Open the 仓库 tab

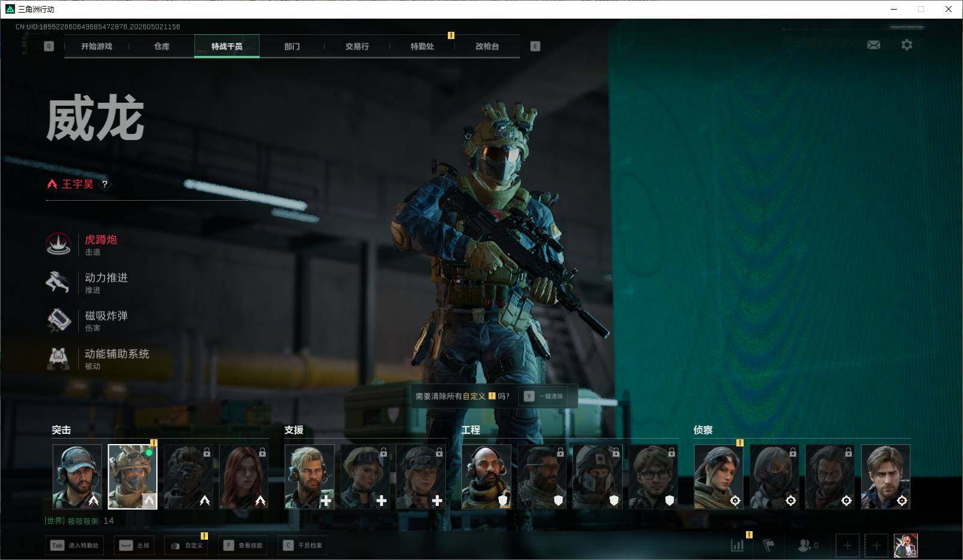coord(162,46)
